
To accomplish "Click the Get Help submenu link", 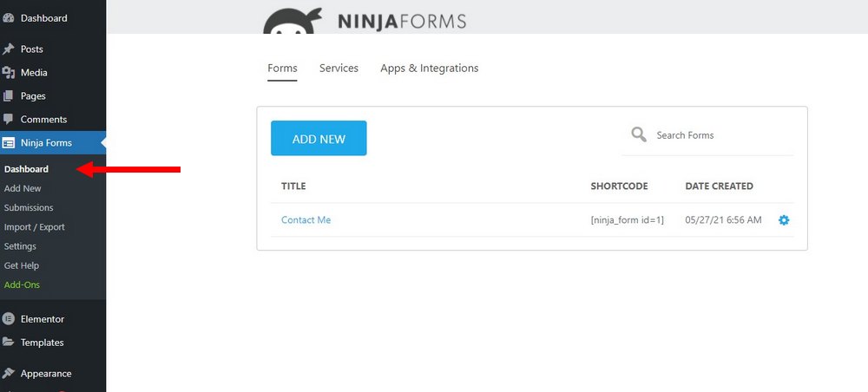I will (x=22, y=266).
